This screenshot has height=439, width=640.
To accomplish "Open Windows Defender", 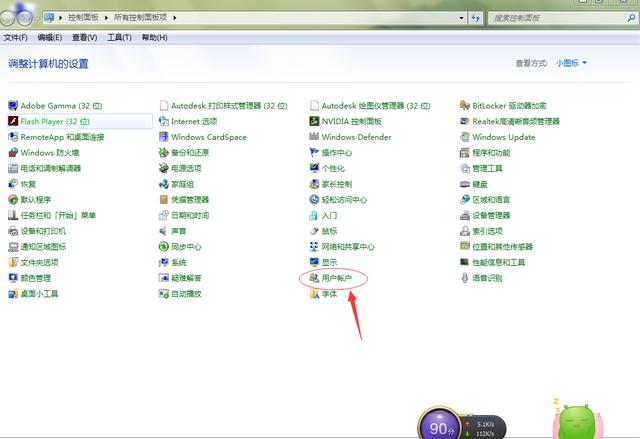I will (x=351, y=137).
